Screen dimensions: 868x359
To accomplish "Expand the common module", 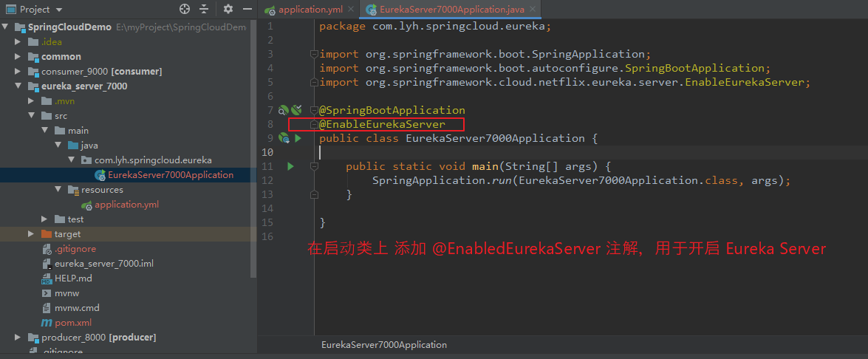I will coord(18,56).
